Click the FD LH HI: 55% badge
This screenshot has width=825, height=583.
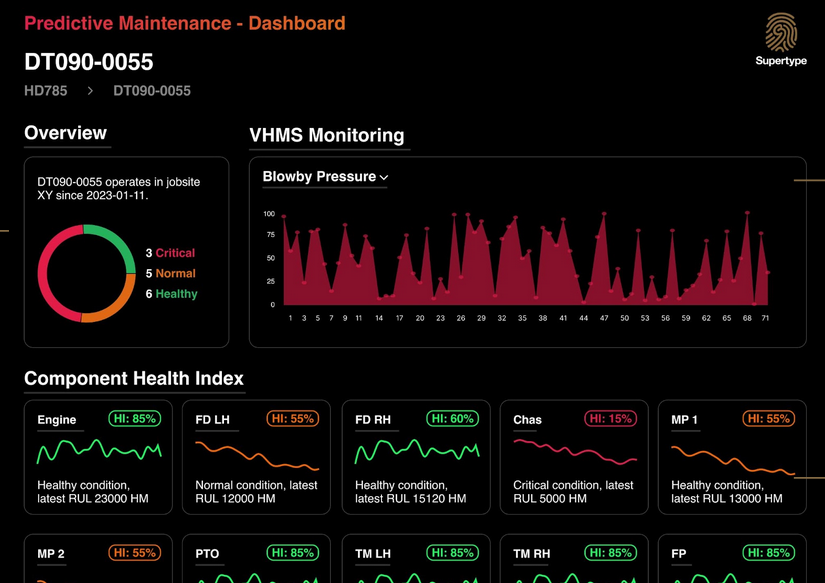[x=293, y=419]
